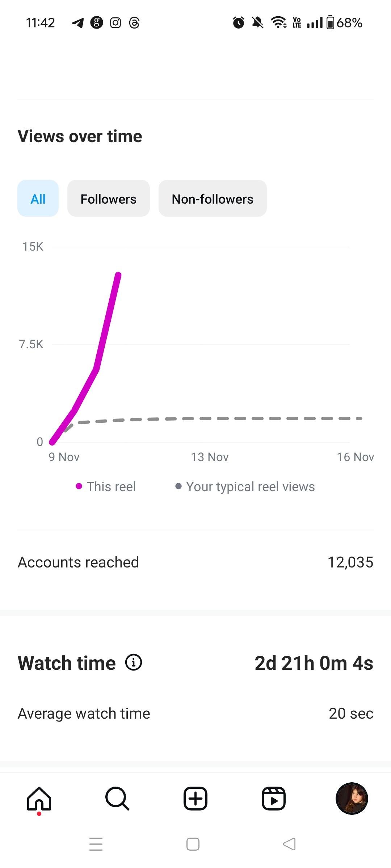The height and width of the screenshot is (868, 391).
Task: Tap the Threads notification icon in status bar
Action: click(x=134, y=23)
